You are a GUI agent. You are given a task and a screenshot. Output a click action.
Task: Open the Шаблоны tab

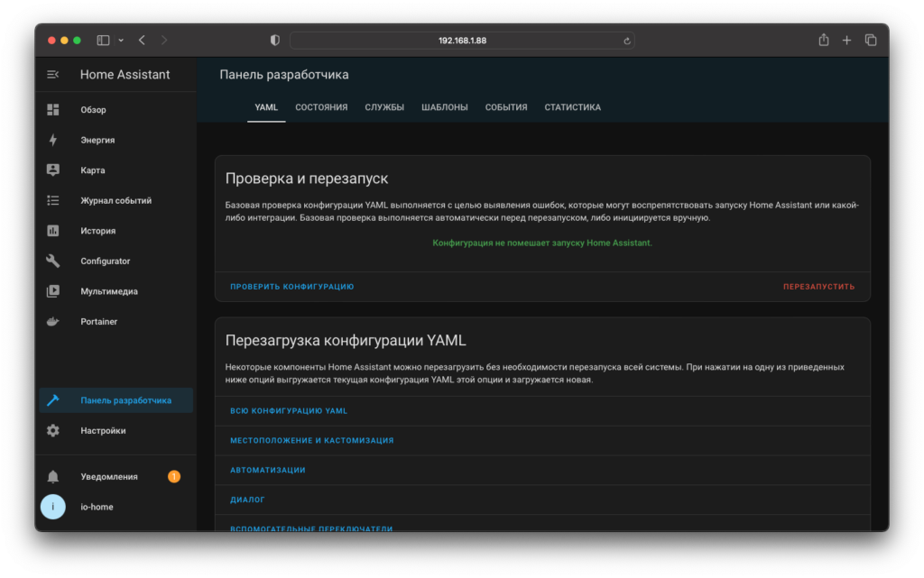pyautogui.click(x=444, y=107)
